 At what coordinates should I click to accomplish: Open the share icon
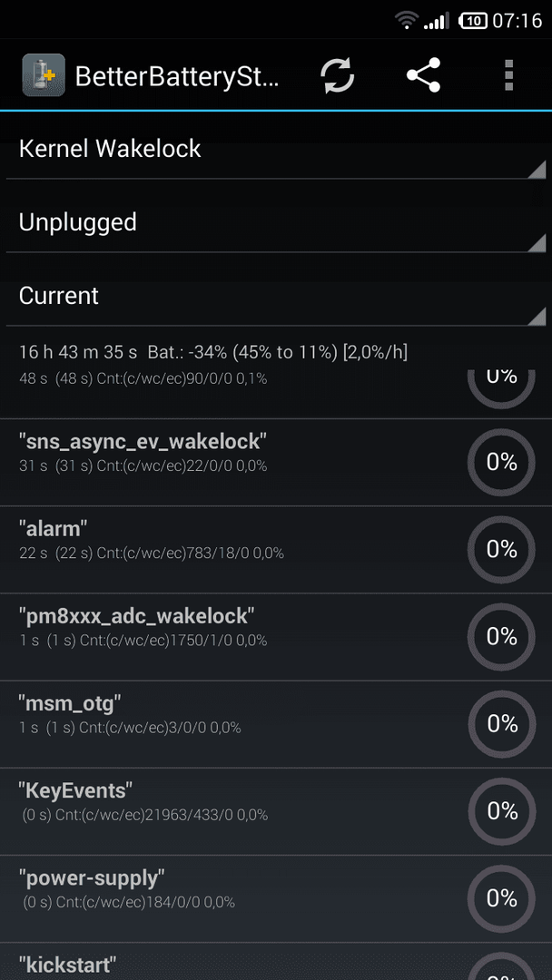point(423,75)
